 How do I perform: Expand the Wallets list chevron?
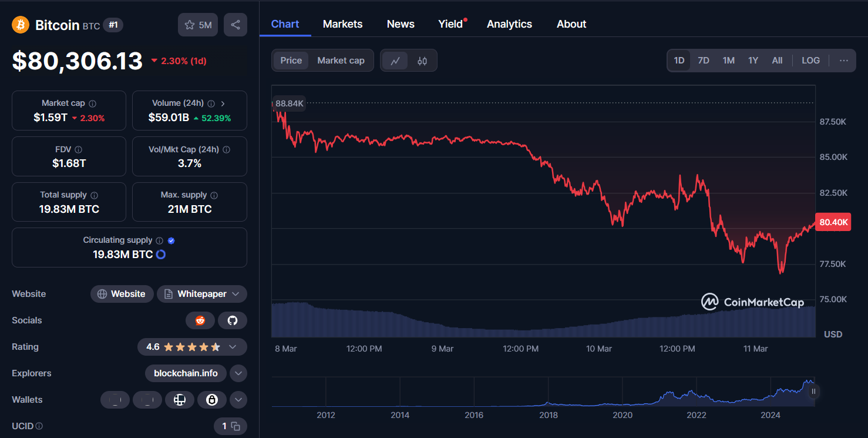[238, 400]
